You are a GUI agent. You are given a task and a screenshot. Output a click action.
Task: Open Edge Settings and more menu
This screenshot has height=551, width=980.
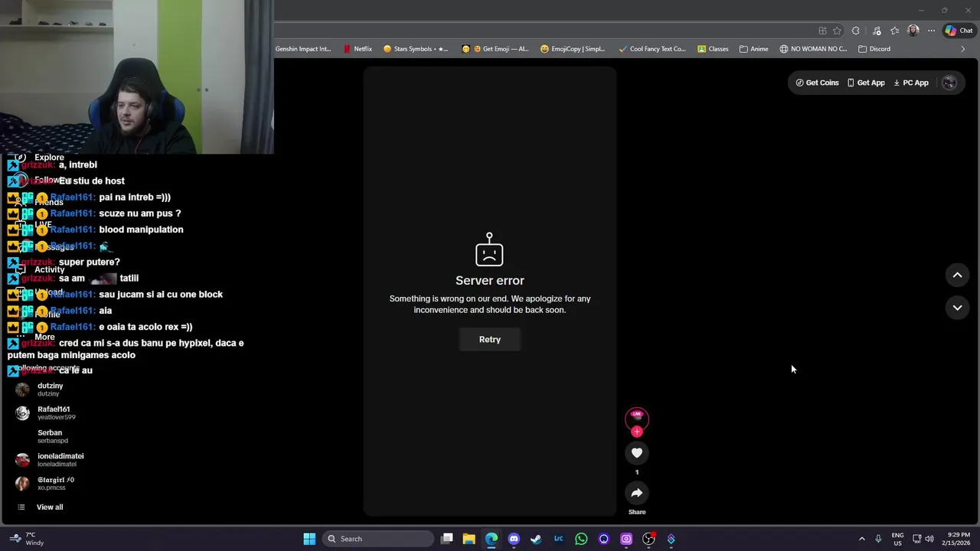pos(931,31)
